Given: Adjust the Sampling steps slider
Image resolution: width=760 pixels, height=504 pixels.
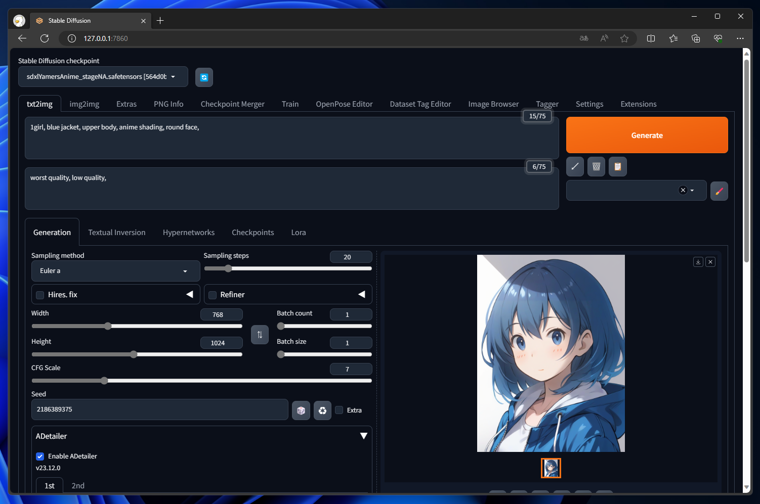Looking at the screenshot, I should point(288,268).
